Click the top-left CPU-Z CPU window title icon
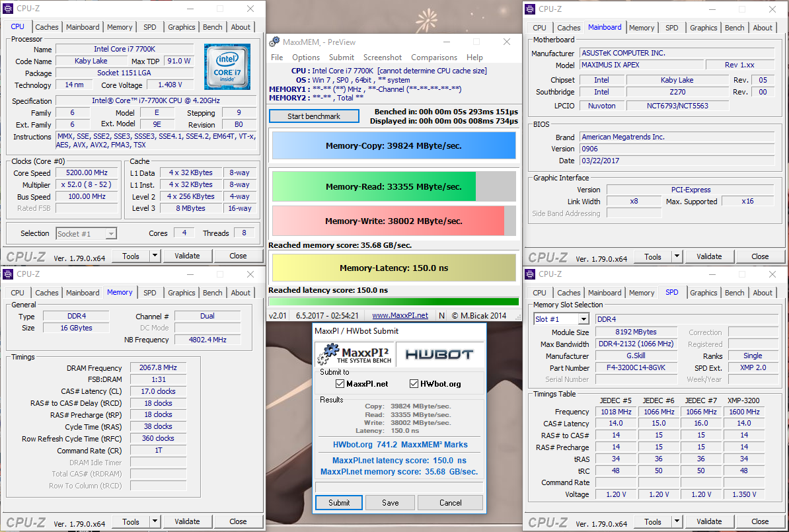The height and width of the screenshot is (532, 789). [8, 9]
